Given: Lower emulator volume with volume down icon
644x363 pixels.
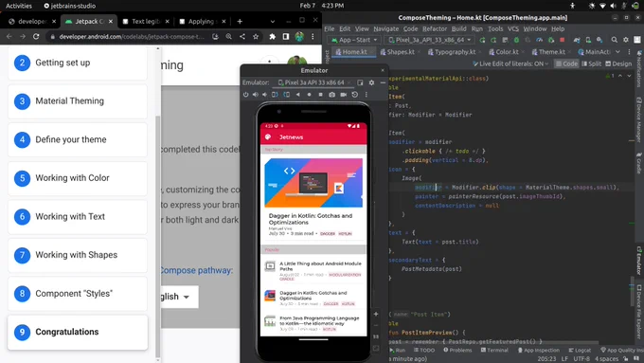Looking at the screenshot, I should pos(264,95).
